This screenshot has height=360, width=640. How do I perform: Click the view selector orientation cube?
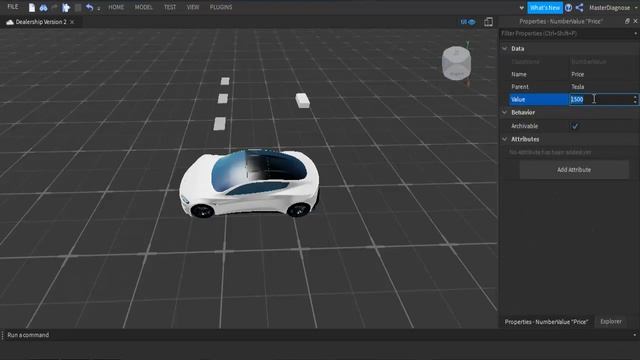click(x=456, y=63)
